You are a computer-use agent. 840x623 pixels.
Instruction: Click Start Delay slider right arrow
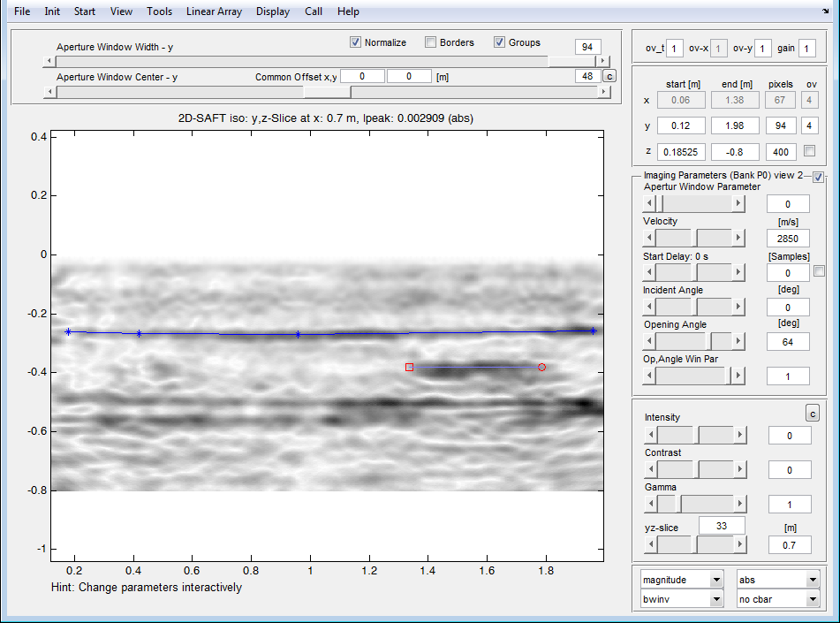point(738,272)
